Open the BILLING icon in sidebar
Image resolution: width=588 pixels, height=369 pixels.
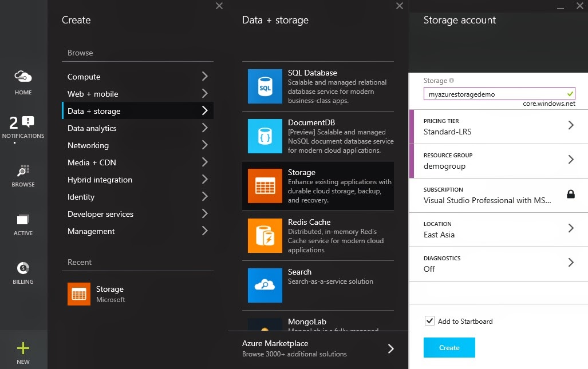coord(23,268)
